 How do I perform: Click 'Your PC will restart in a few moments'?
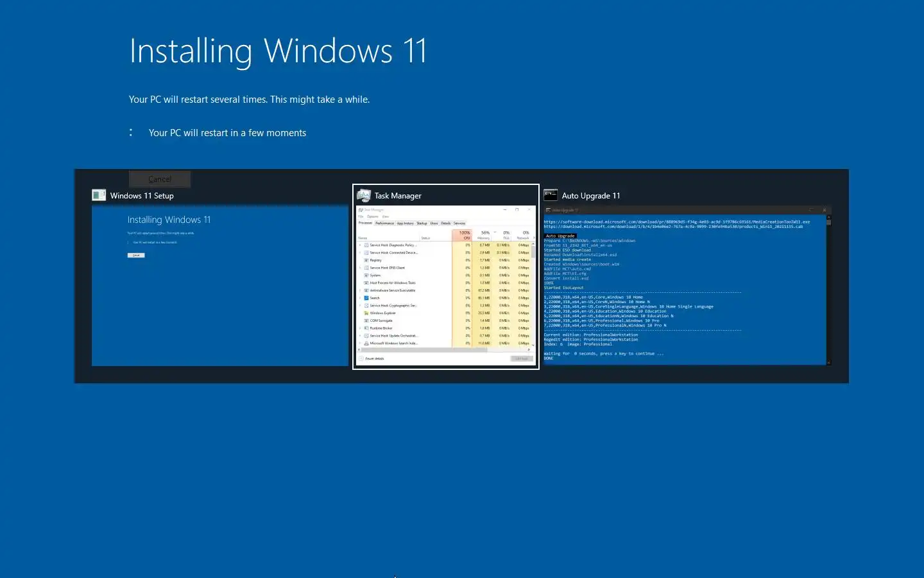coord(227,133)
